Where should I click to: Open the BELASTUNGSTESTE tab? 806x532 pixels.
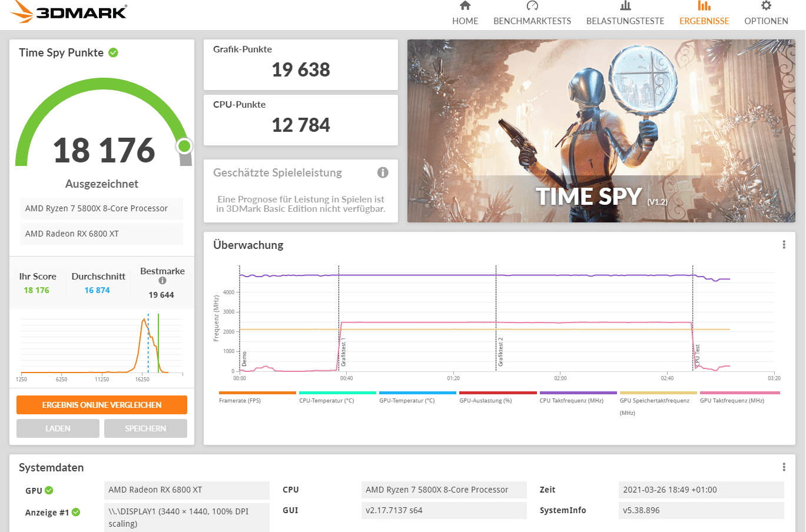pos(625,13)
